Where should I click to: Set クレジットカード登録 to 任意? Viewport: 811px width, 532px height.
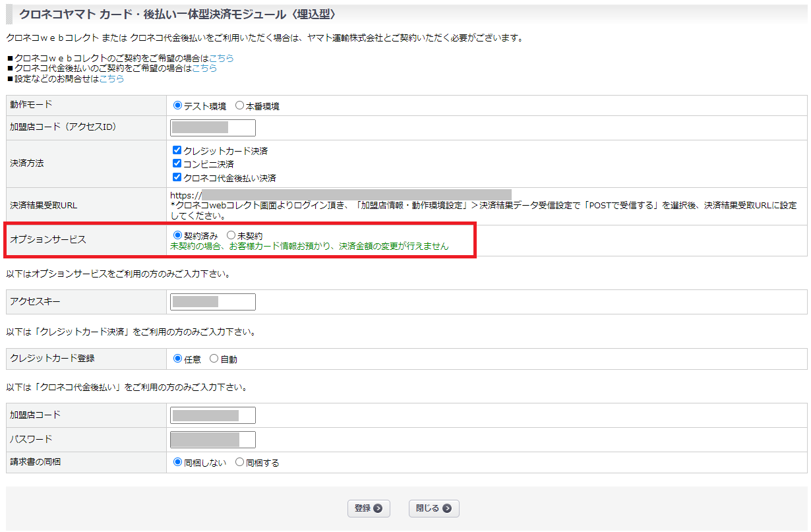click(177, 359)
